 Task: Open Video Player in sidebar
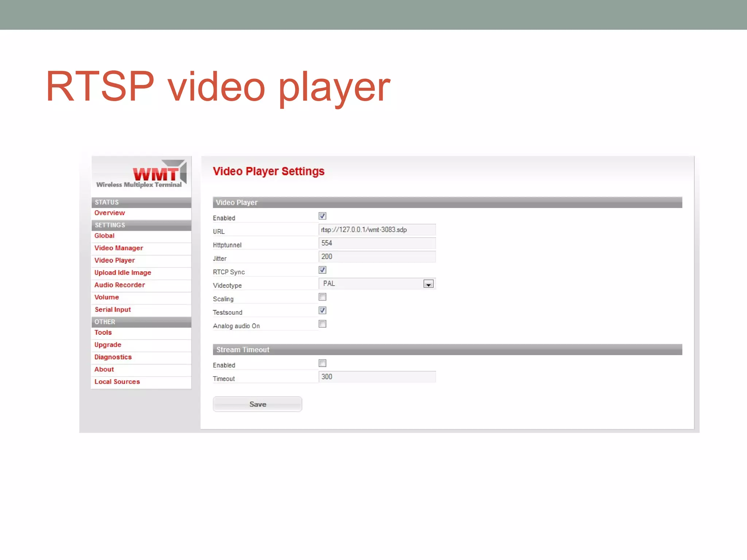tap(115, 260)
